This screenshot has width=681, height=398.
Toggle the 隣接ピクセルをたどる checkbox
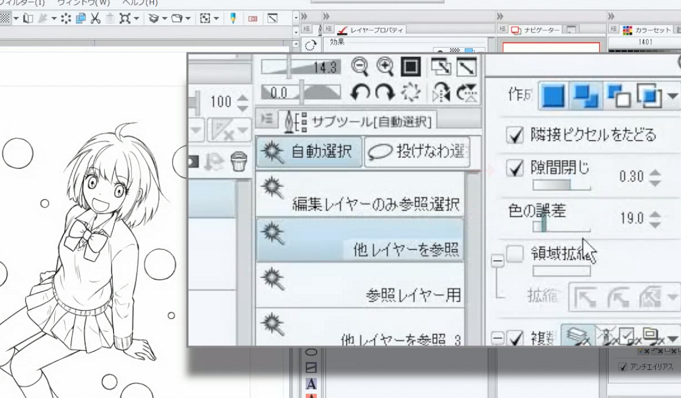[515, 135]
